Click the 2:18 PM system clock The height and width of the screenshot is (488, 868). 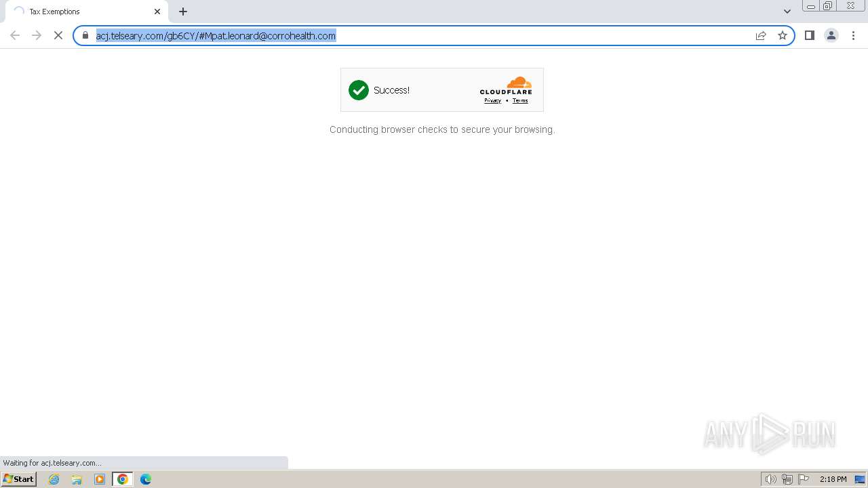point(833,479)
